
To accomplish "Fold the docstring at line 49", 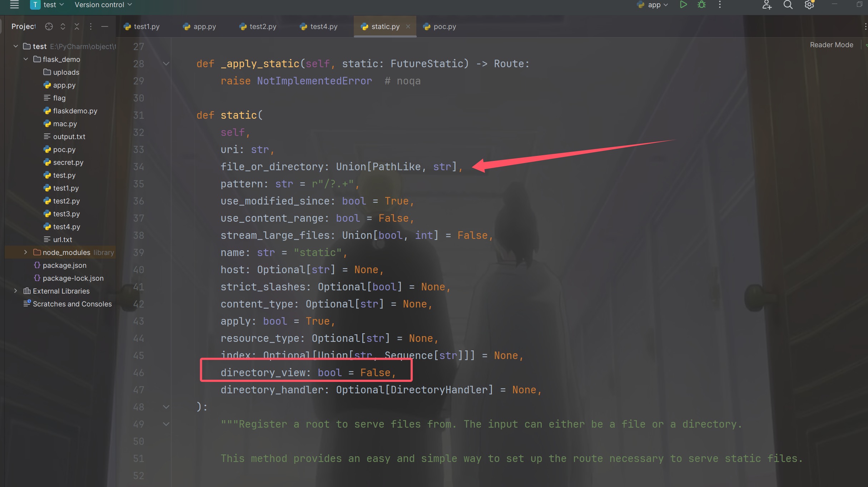I will [x=166, y=424].
